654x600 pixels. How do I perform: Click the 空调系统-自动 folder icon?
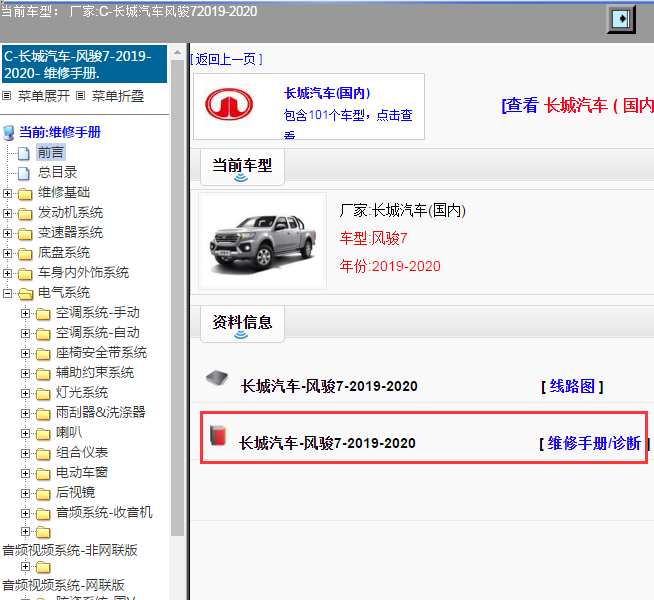pyautogui.click(x=43, y=334)
